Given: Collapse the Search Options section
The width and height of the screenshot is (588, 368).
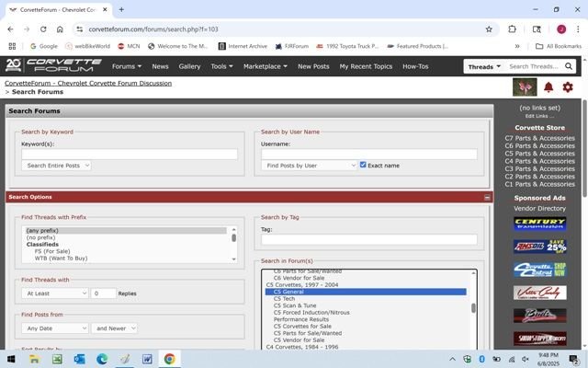Looking at the screenshot, I should [x=487, y=197].
